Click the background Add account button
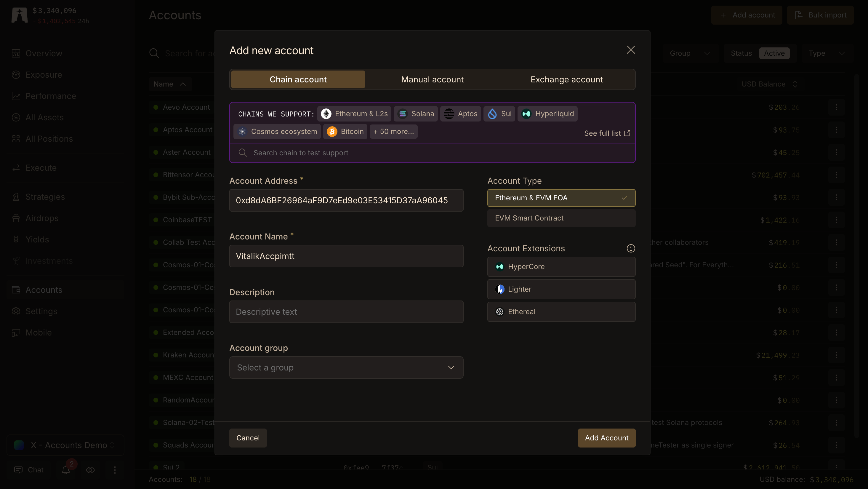The height and width of the screenshot is (489, 868). coord(746,15)
